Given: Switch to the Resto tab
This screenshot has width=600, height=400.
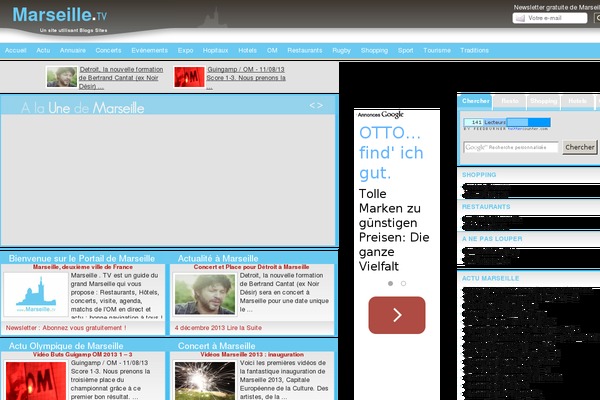Looking at the screenshot, I should [510, 101].
